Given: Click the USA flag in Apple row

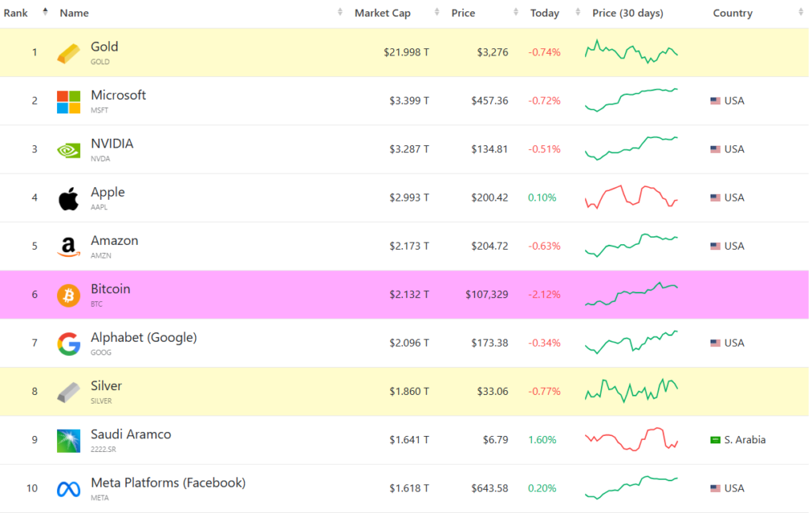Looking at the screenshot, I should tap(715, 197).
